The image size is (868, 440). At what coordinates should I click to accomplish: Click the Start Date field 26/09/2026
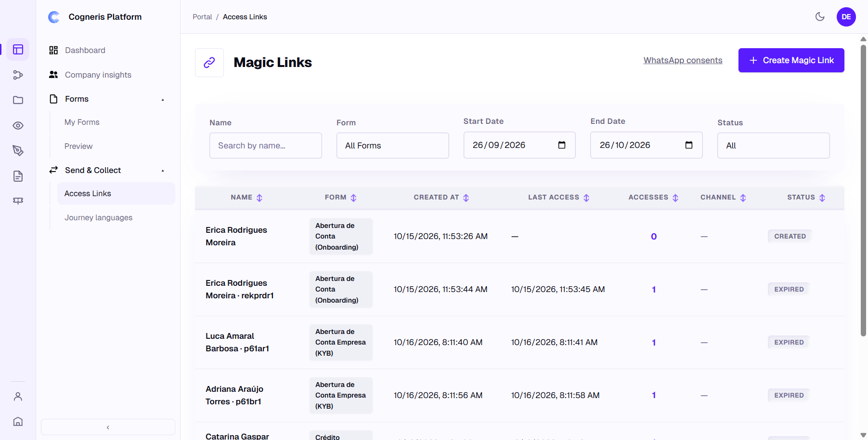tap(519, 145)
